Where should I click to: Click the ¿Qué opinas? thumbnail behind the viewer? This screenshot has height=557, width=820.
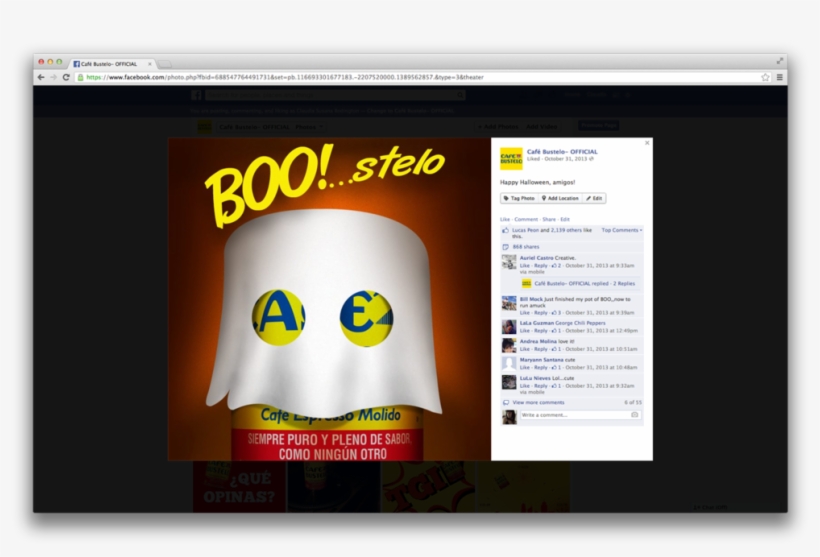click(x=239, y=486)
